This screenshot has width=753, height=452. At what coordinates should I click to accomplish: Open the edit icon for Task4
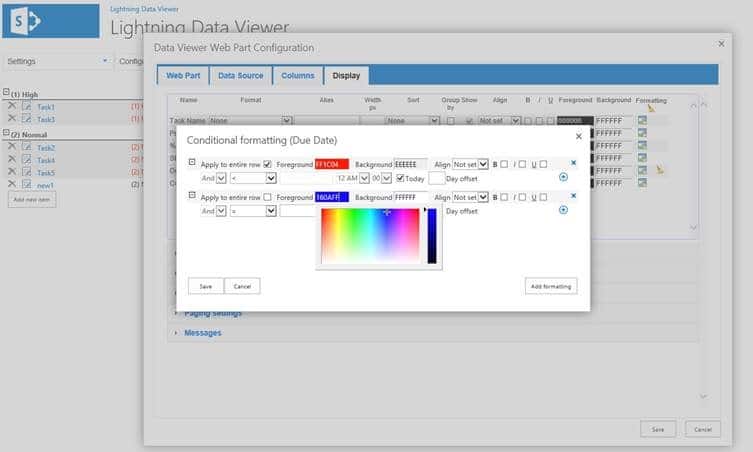point(26,159)
